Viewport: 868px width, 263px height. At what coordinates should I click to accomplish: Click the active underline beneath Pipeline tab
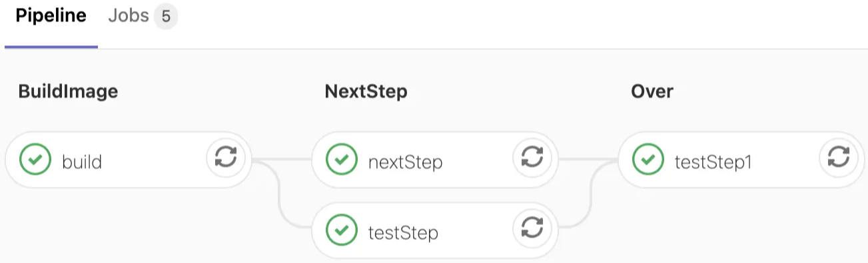51,47
